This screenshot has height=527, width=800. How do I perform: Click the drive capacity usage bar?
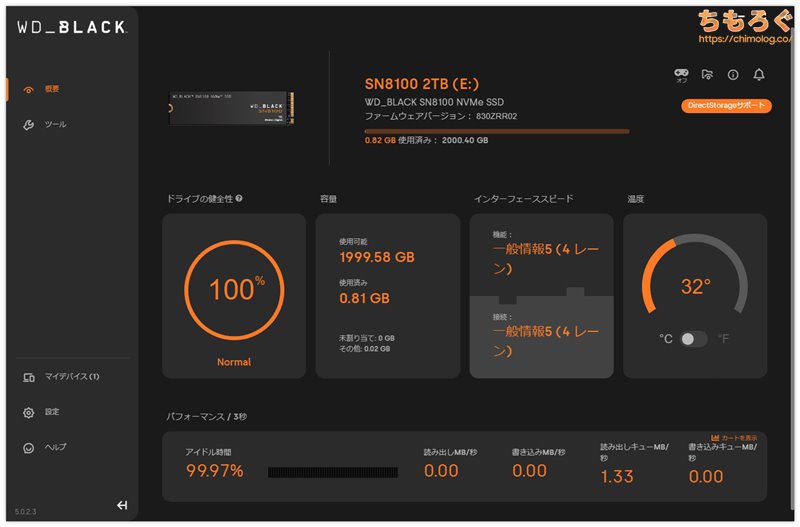497,132
